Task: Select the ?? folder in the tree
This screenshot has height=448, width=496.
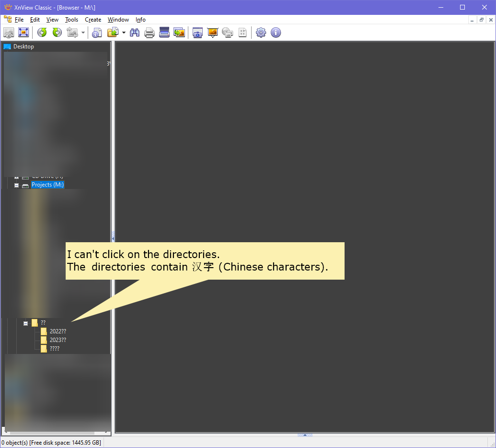Action: 43,323
